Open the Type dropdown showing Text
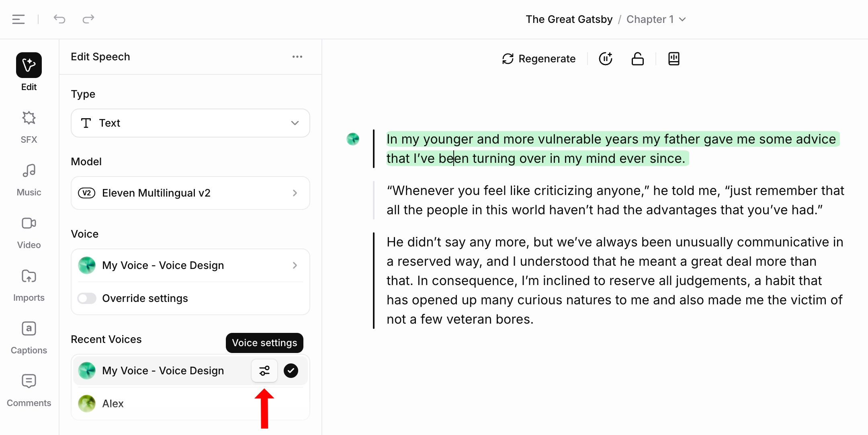 pos(190,123)
